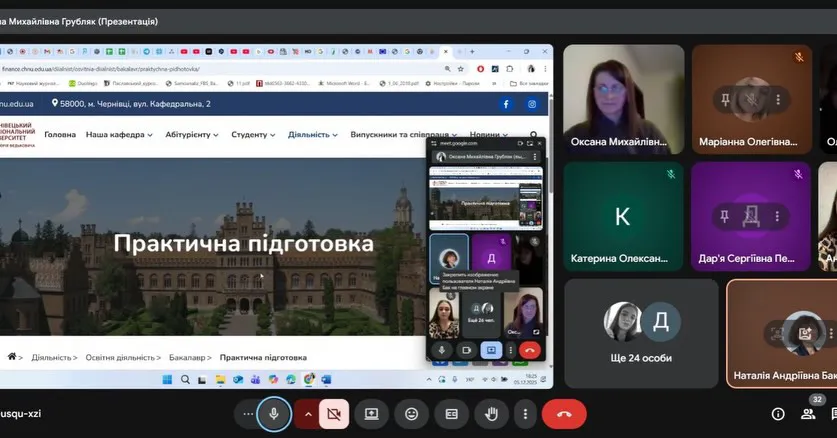Expand the Студенту dropdown menu
The width and height of the screenshot is (837, 438).
pyautogui.click(x=253, y=134)
